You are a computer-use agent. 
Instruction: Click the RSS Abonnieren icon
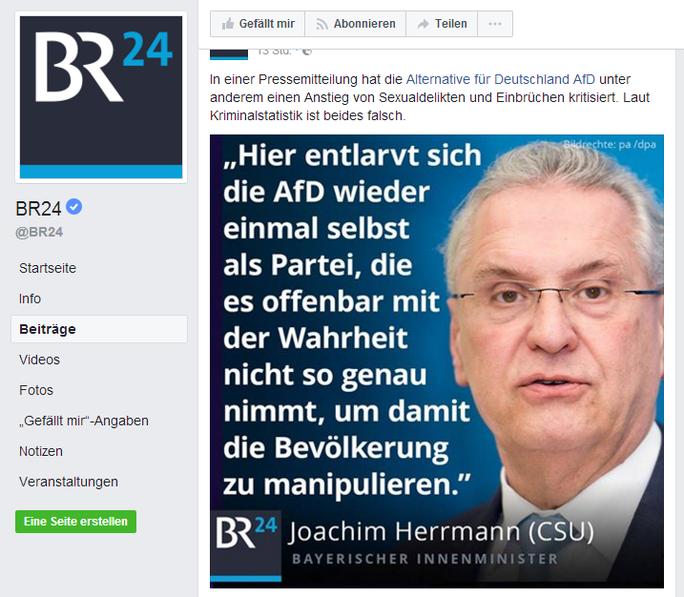point(322,24)
